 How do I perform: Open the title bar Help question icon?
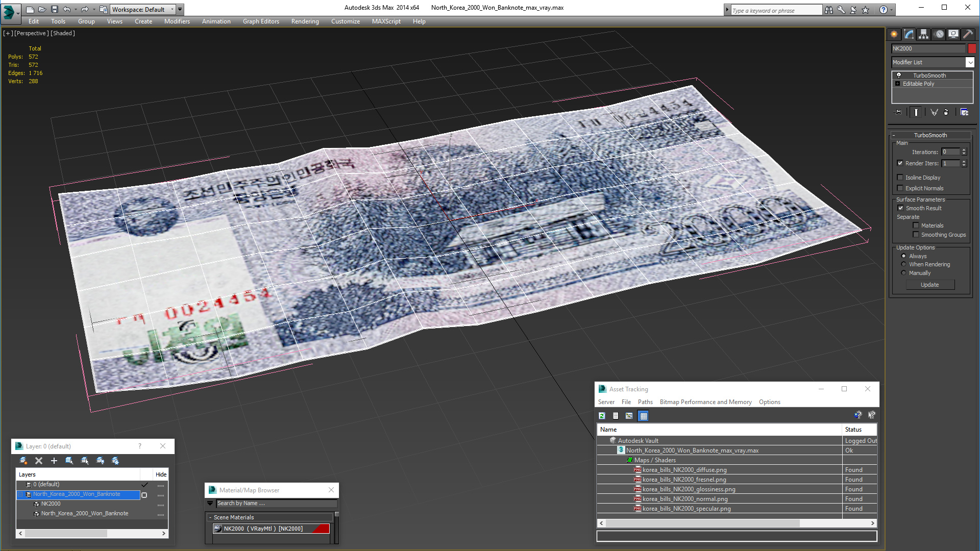point(884,10)
